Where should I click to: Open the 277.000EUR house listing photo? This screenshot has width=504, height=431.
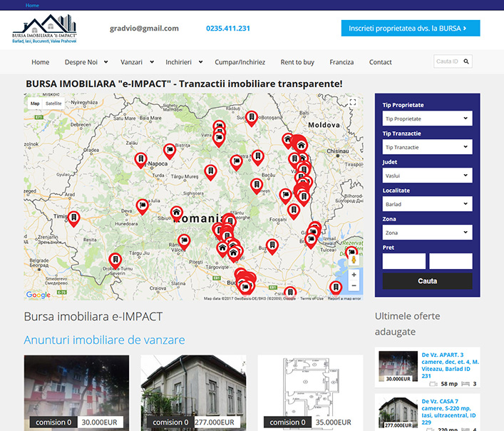(193, 392)
